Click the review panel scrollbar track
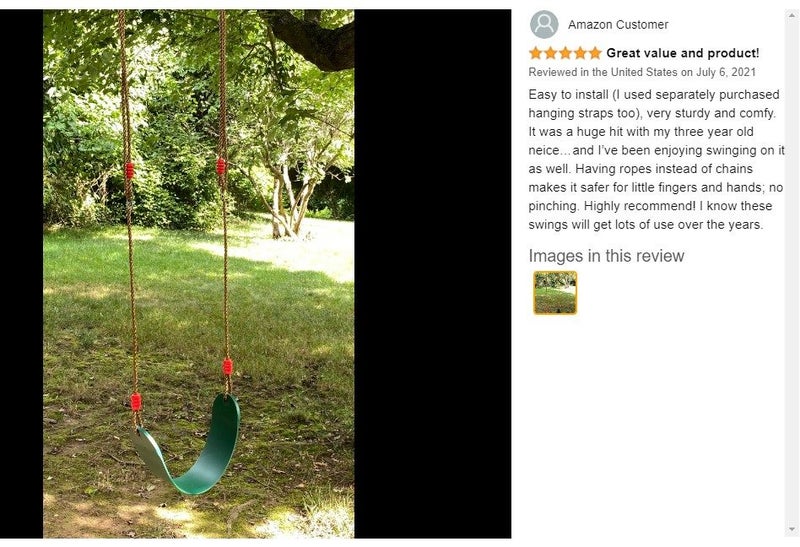The height and width of the screenshot is (547, 800). pos(792,272)
